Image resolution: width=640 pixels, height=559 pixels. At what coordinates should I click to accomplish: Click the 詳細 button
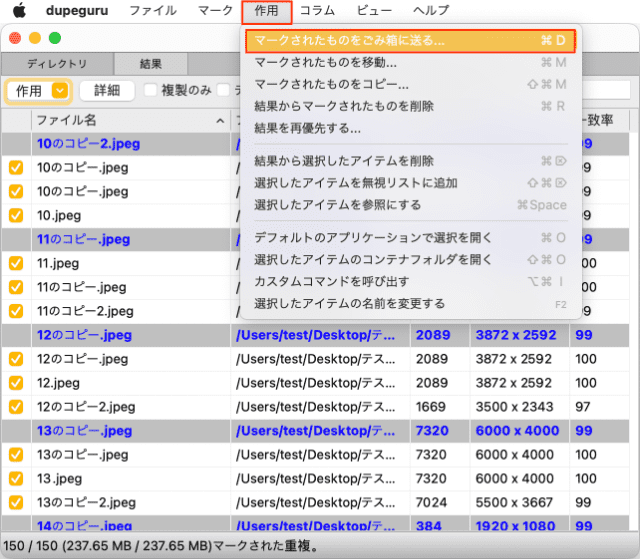click(107, 91)
